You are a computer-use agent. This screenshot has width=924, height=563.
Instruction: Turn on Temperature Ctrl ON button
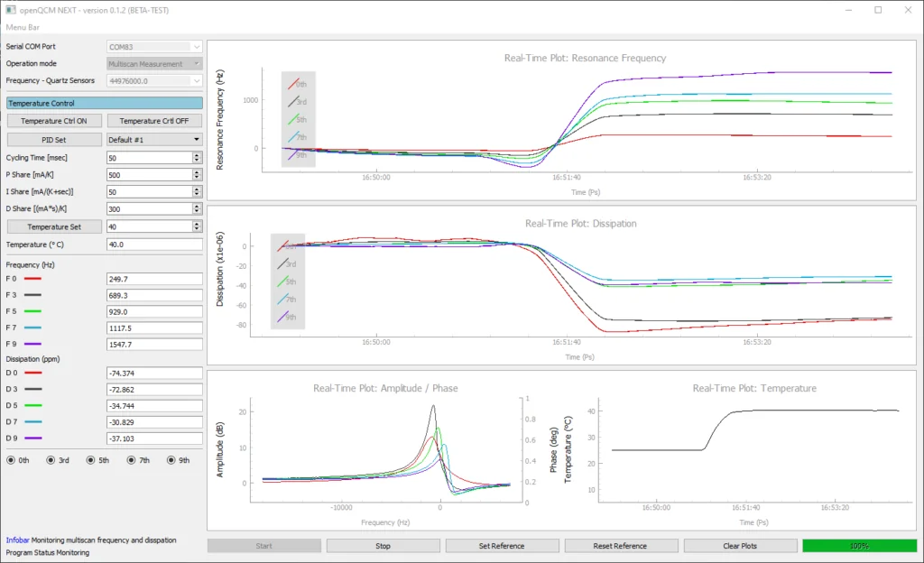tap(54, 121)
